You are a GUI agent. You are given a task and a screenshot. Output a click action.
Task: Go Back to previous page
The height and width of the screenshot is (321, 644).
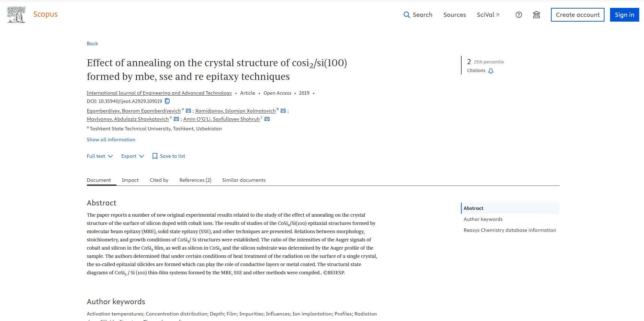pyautogui.click(x=92, y=44)
